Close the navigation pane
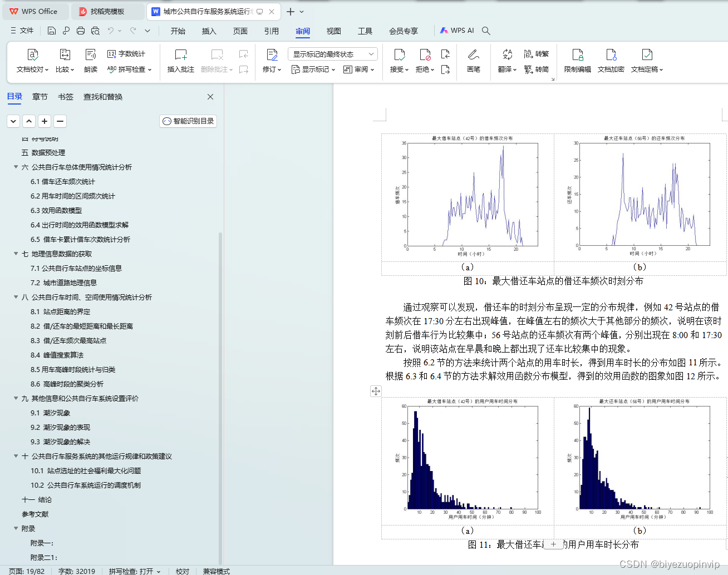Screen dimensions: 728x575 (210, 97)
